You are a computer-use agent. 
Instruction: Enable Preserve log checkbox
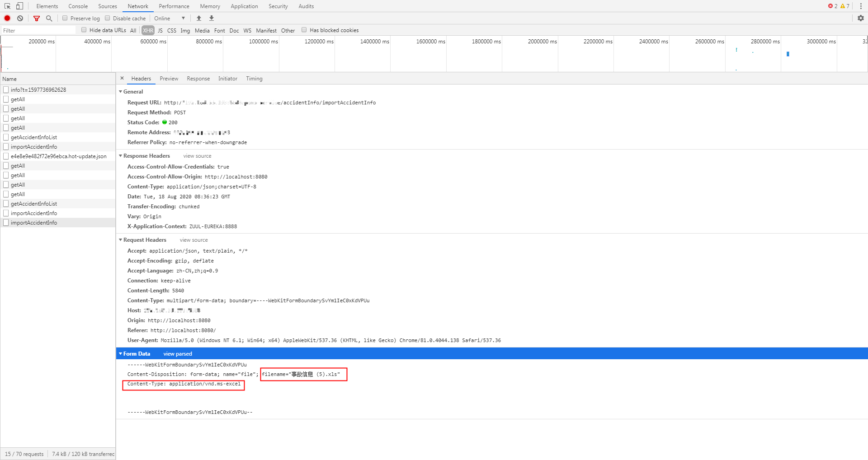tap(65, 18)
